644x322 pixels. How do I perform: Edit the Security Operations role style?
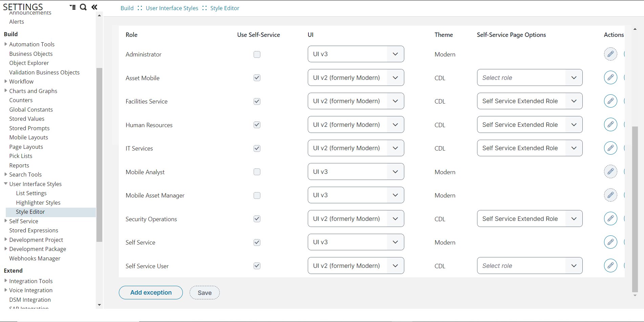(610, 218)
